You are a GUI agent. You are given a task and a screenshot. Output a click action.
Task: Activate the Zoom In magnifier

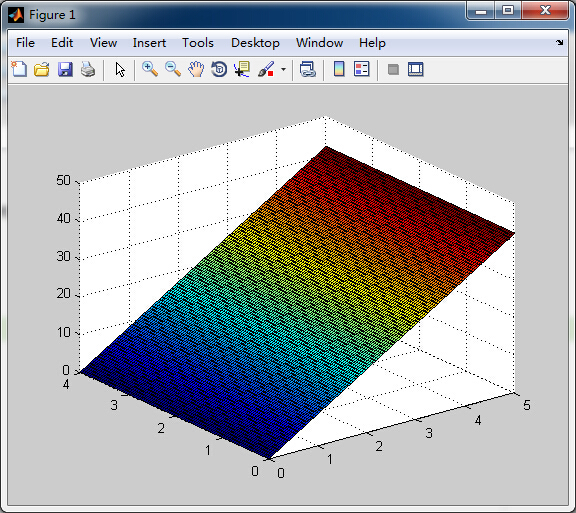click(x=150, y=69)
